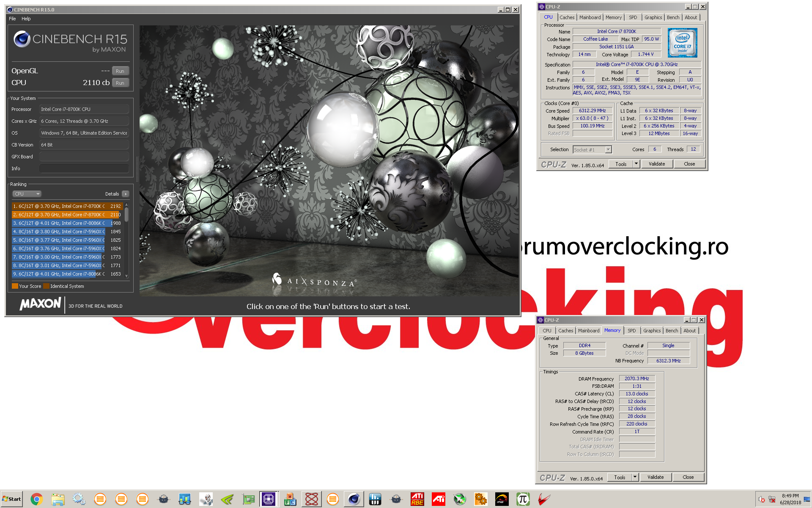Click the red wing swoosh taskbar icon
The width and height of the screenshot is (812, 508).
(544, 500)
